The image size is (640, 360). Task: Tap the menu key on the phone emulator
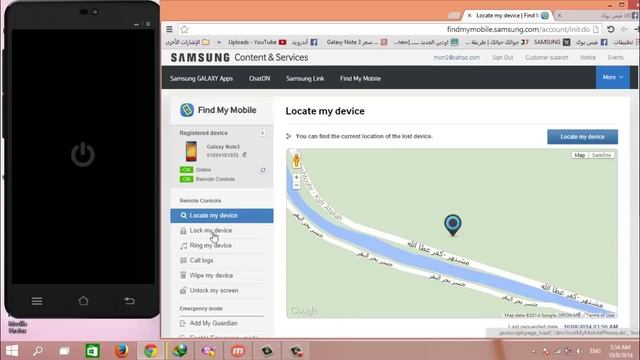click(37, 301)
